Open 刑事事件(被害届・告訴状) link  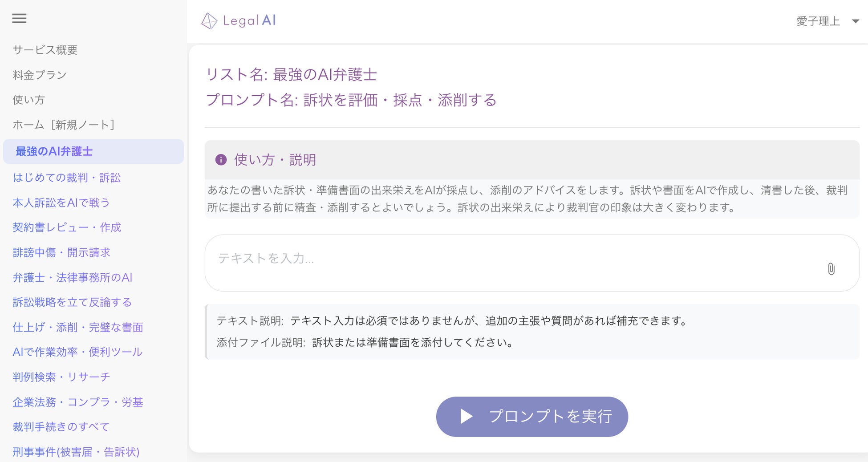point(76,452)
